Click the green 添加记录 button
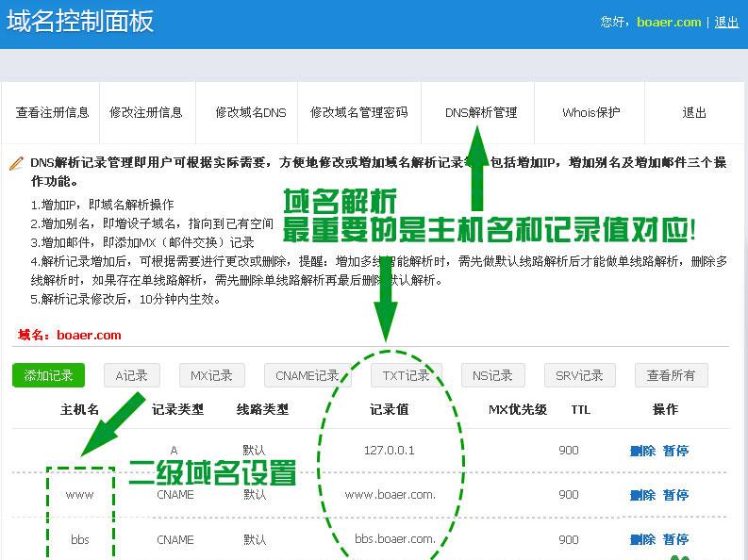Screen dimensions: 748x560 [x=49, y=375]
